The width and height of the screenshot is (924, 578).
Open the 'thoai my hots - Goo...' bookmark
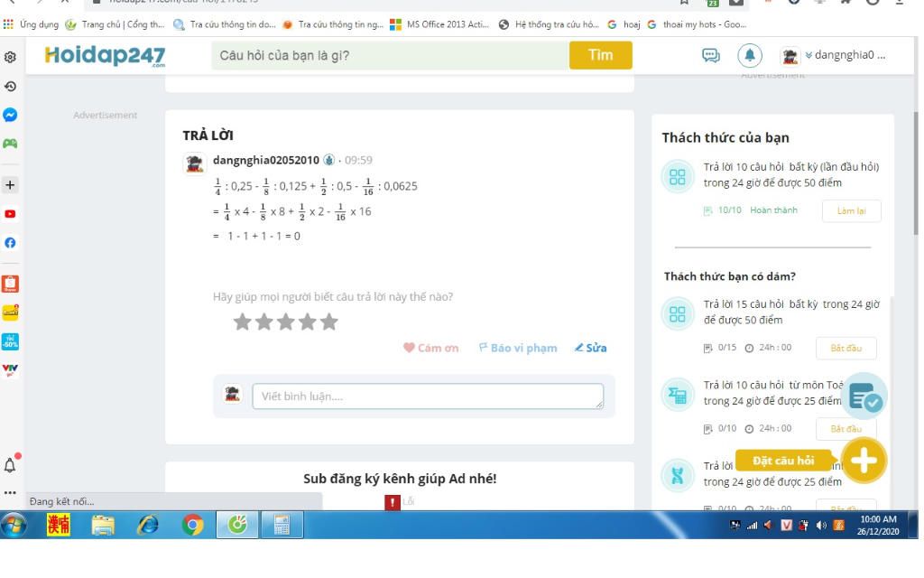click(697, 24)
